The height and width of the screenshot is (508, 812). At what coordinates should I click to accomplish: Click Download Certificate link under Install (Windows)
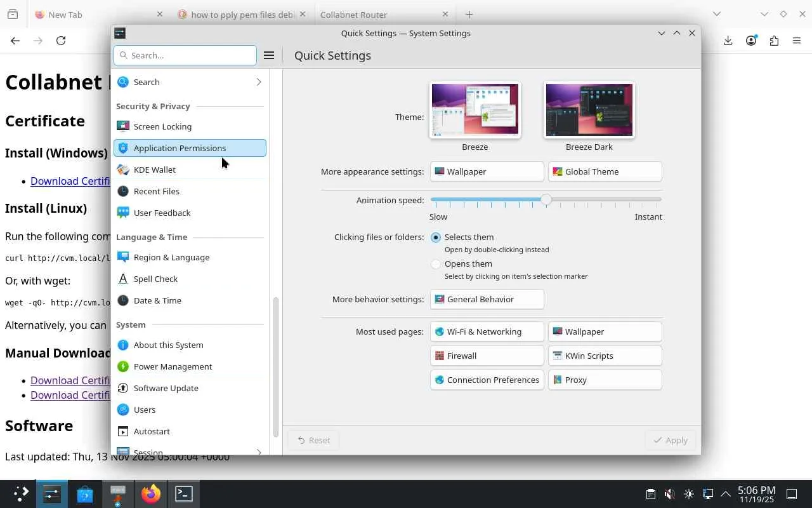(71, 181)
